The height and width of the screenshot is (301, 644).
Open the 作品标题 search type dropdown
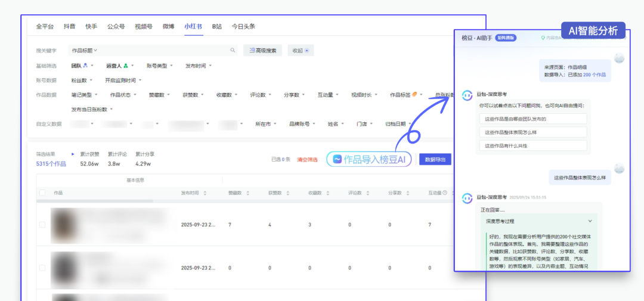point(84,50)
